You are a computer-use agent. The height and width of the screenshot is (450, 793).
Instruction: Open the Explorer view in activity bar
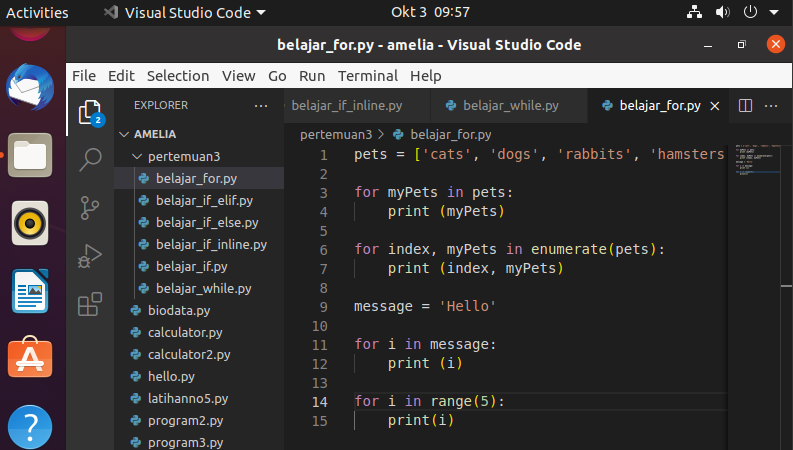(91, 112)
